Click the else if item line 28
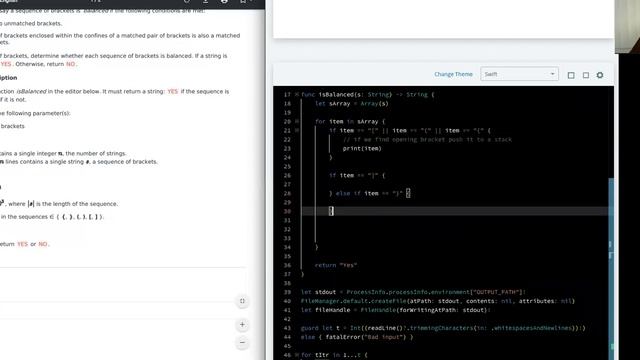This screenshot has height=360, width=640. (369, 193)
